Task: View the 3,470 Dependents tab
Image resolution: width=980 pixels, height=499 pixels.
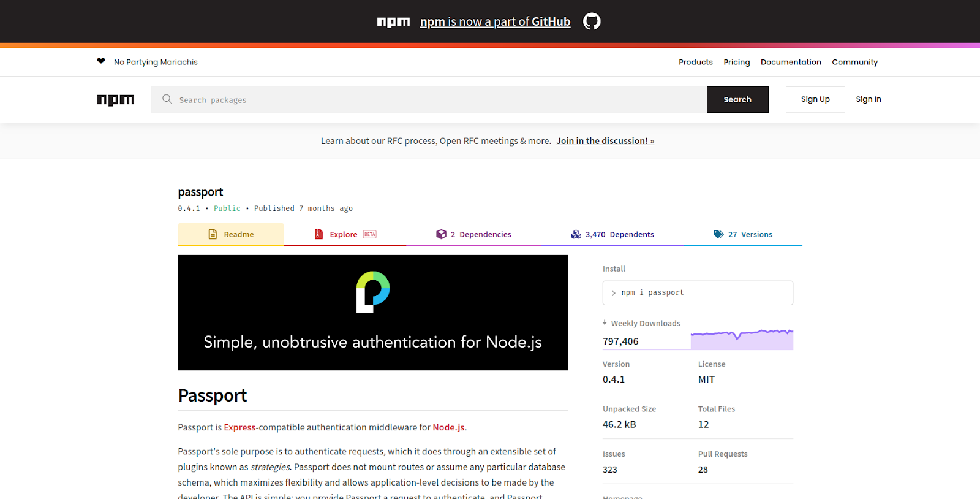Action: point(612,234)
